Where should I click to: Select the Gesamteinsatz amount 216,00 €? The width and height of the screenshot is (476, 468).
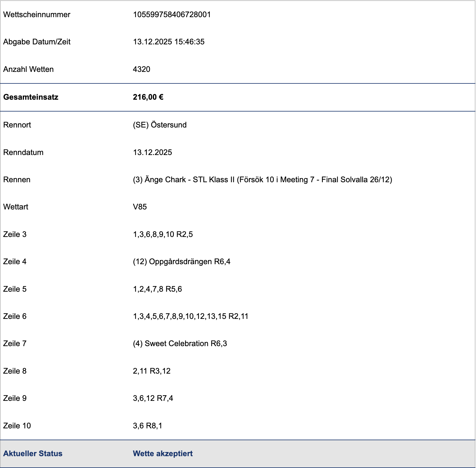coord(148,97)
